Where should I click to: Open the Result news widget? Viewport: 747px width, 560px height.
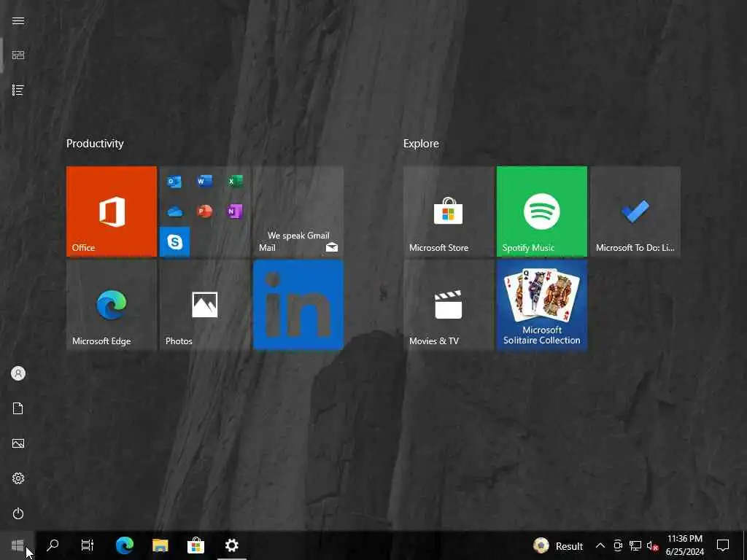point(558,545)
